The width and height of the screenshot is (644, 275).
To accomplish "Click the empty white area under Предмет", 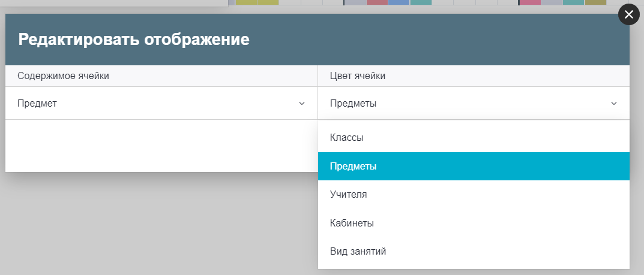I will (161, 146).
